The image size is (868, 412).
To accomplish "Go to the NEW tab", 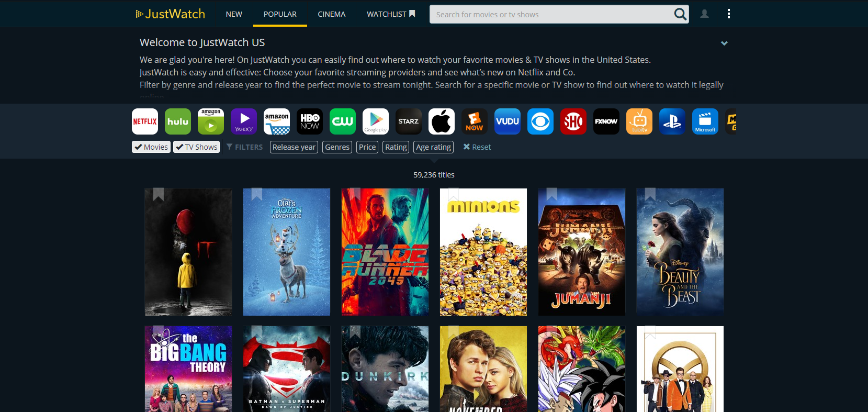I will point(234,14).
